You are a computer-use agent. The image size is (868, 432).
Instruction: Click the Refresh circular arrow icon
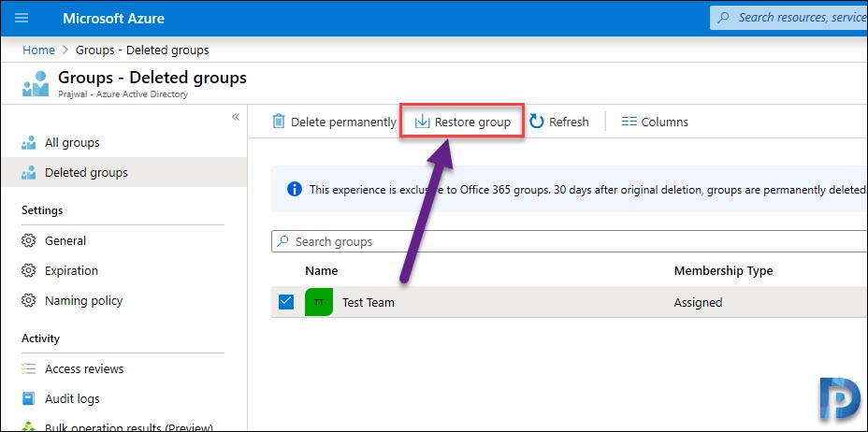(536, 122)
